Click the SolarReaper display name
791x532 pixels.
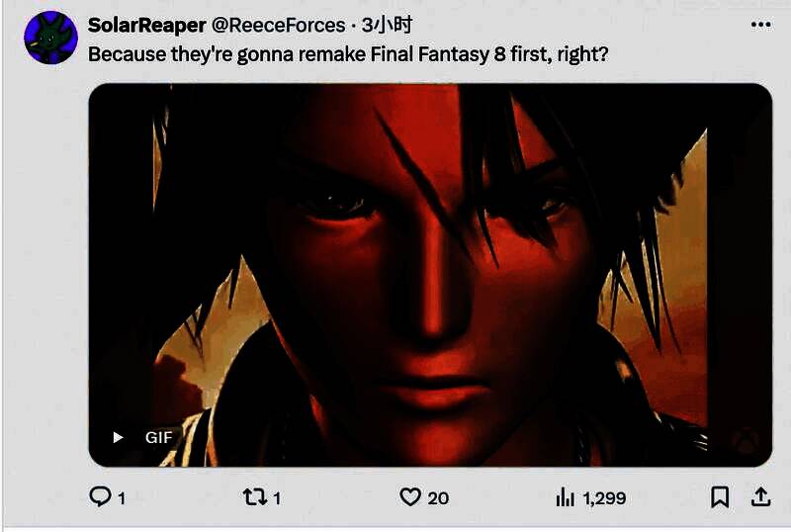[x=146, y=26]
